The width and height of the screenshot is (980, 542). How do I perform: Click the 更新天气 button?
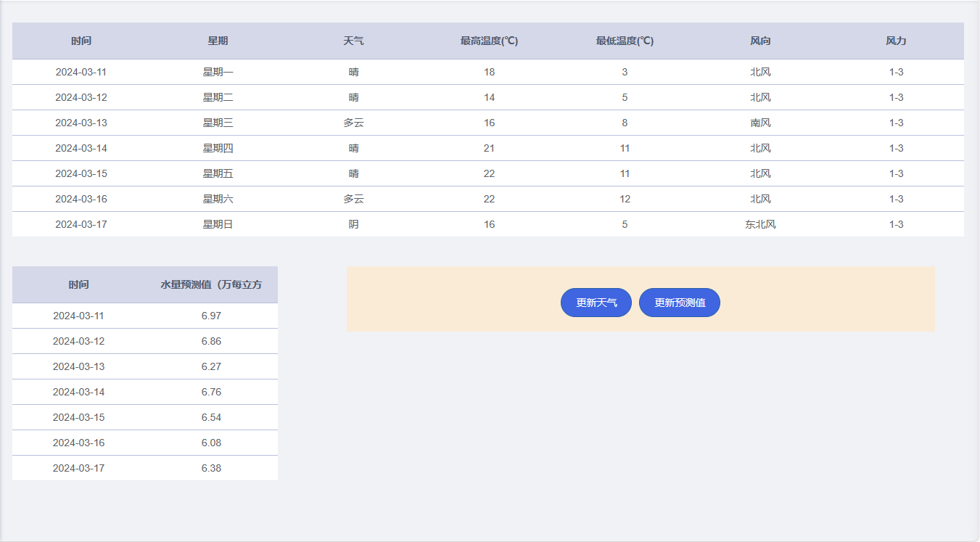coord(596,303)
